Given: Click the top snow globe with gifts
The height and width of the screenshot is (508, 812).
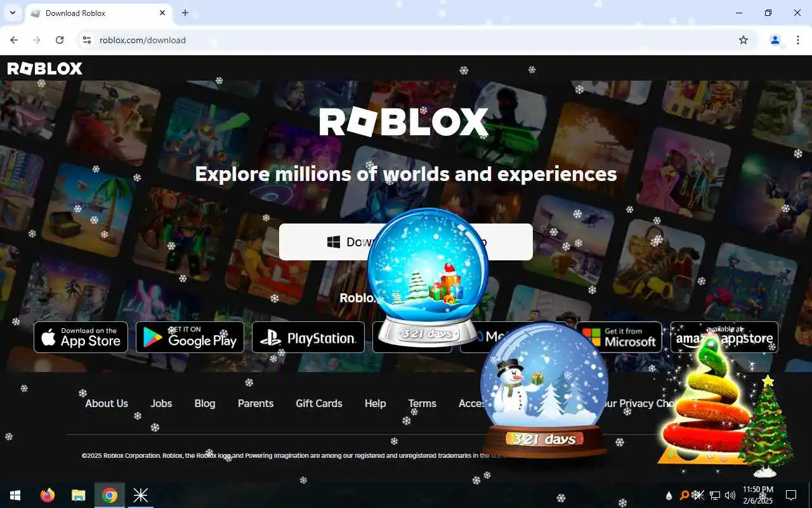Looking at the screenshot, I should [x=428, y=277].
